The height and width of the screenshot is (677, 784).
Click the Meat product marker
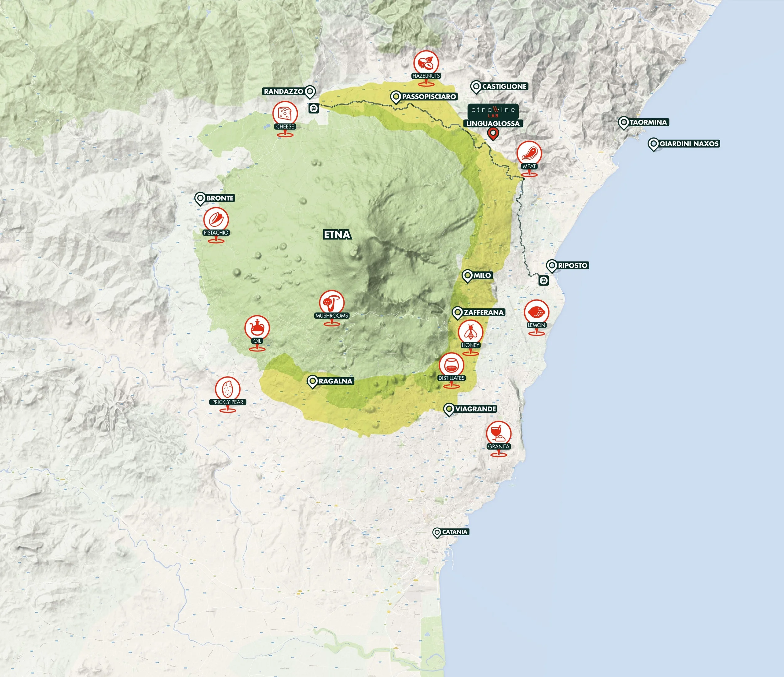click(529, 153)
